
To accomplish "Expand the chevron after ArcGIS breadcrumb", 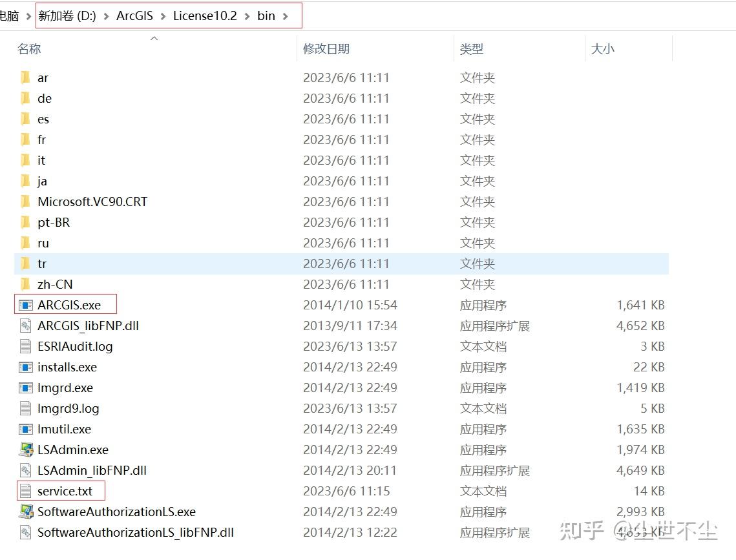I will (163, 16).
